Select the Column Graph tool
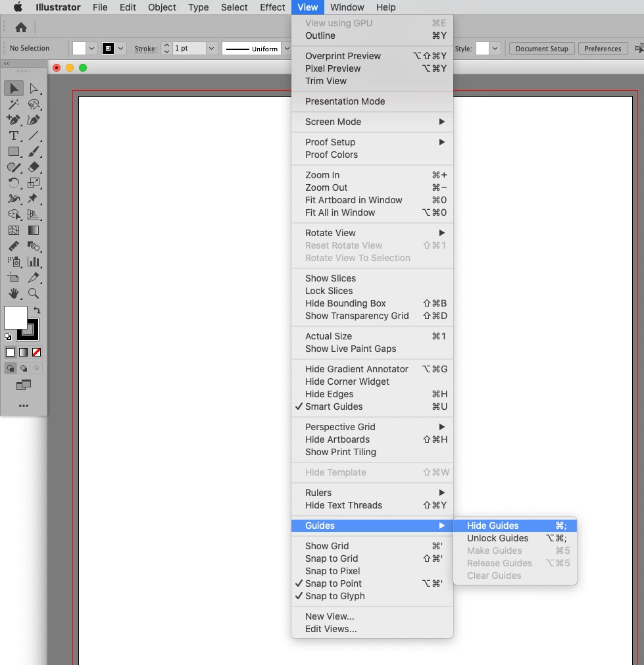 click(34, 262)
